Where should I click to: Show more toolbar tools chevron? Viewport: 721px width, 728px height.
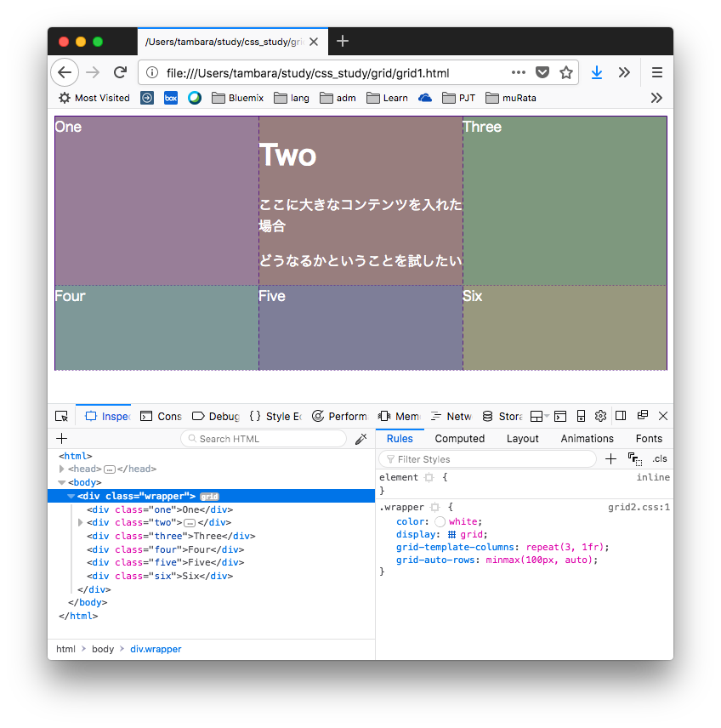tap(624, 72)
